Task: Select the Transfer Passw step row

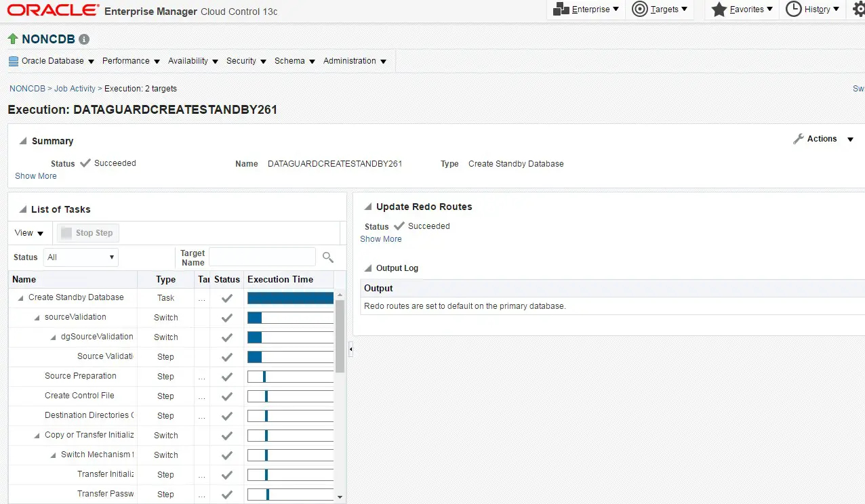Action: (x=172, y=495)
